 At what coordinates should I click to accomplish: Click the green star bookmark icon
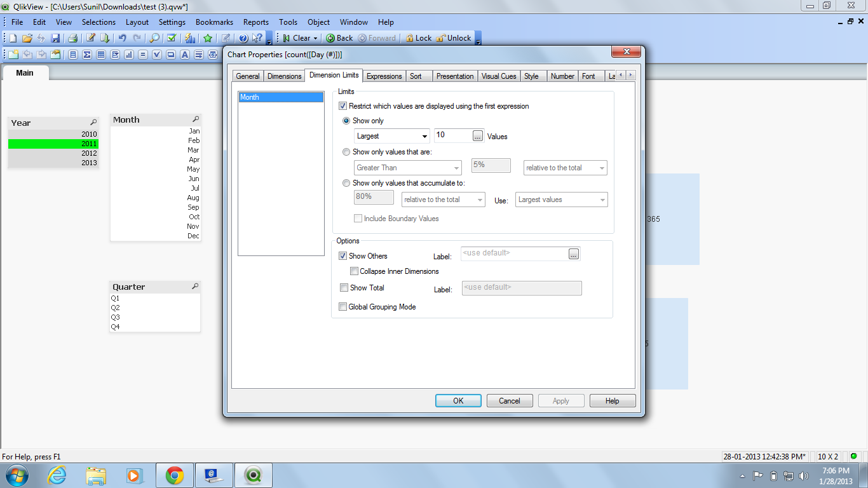click(208, 38)
